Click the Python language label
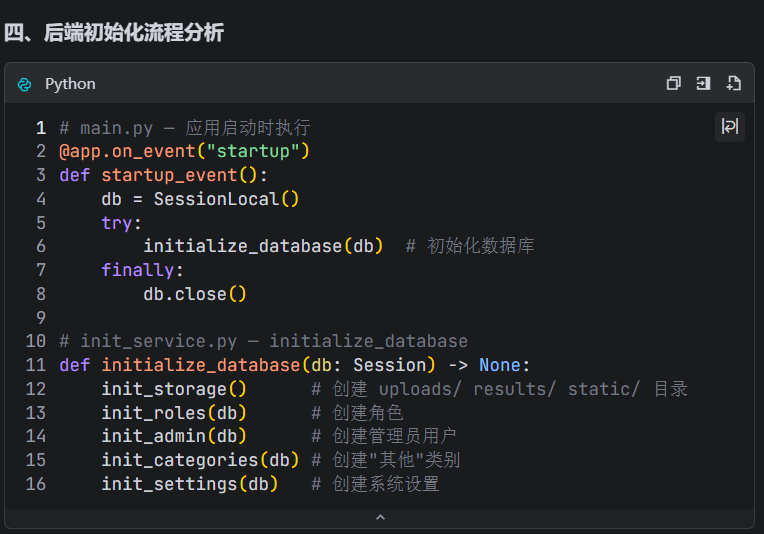 click(70, 84)
